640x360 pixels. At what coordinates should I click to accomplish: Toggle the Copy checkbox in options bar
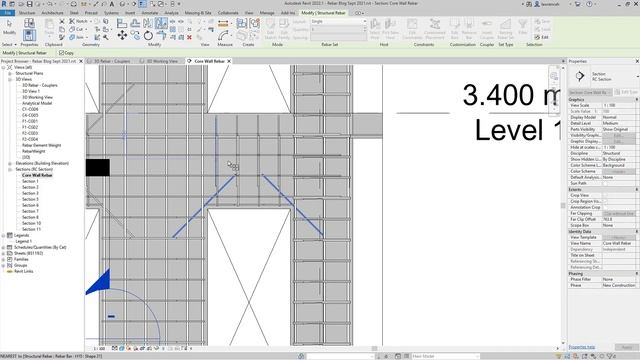[x=61, y=53]
